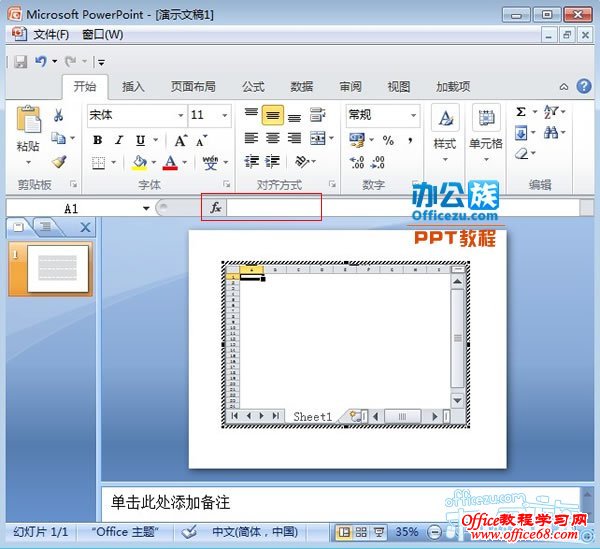
Task: Click the 单元格 (Cells) button
Action: 486,128
